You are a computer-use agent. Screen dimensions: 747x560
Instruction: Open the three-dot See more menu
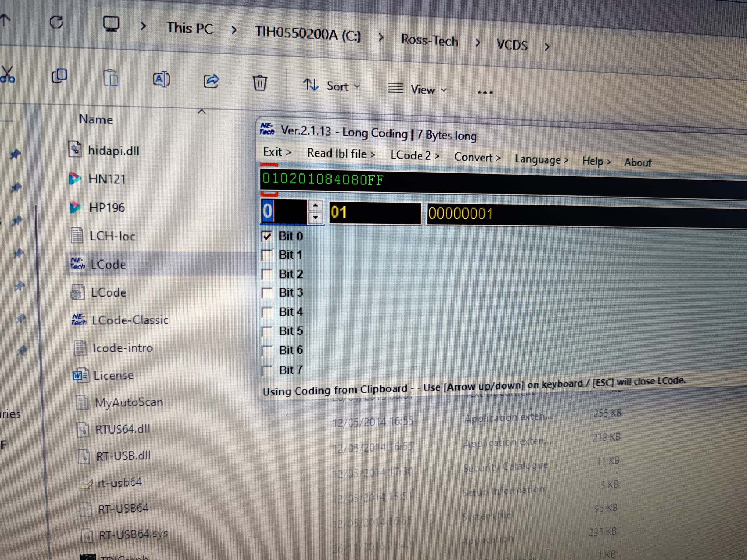pos(485,93)
